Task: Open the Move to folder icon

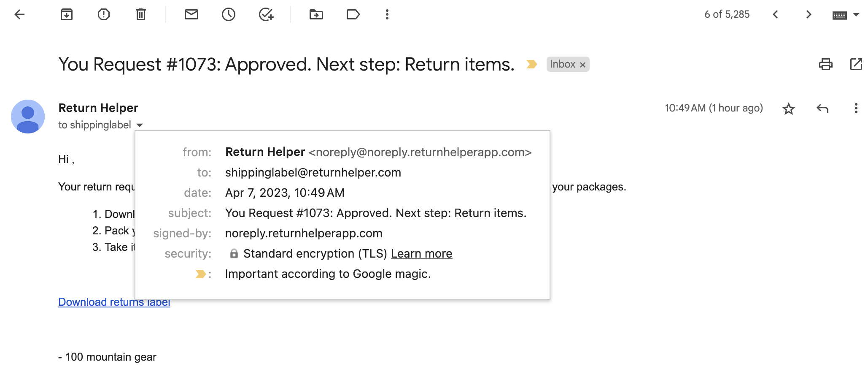Action: click(316, 14)
